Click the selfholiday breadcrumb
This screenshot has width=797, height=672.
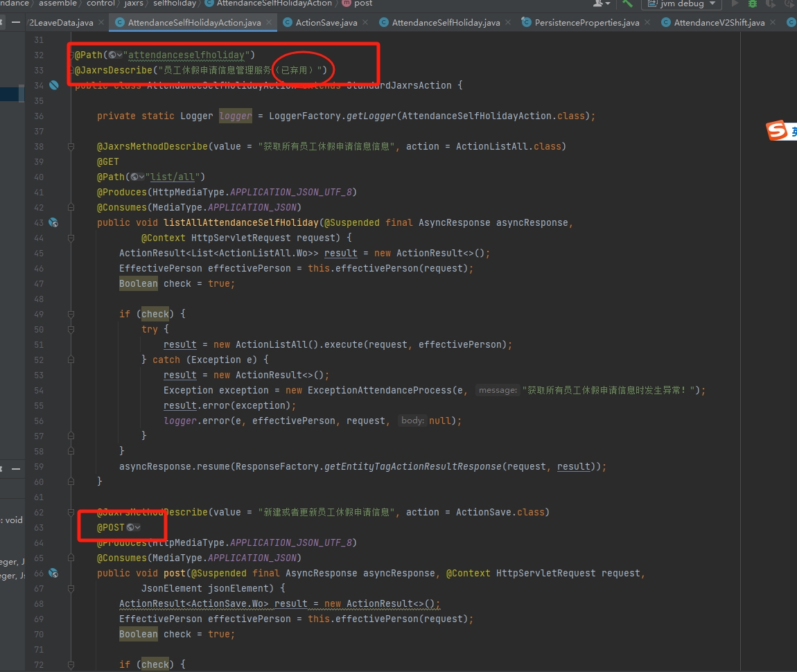[x=175, y=3]
